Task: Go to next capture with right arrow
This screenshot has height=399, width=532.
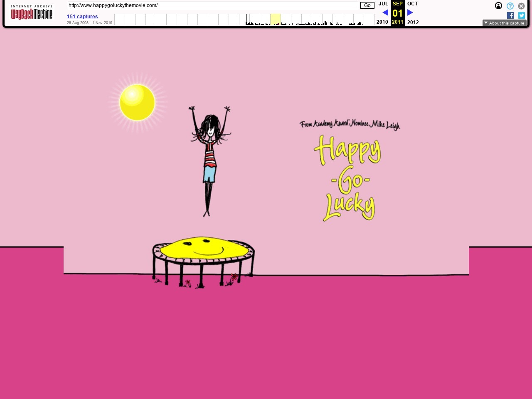Action: (x=410, y=12)
